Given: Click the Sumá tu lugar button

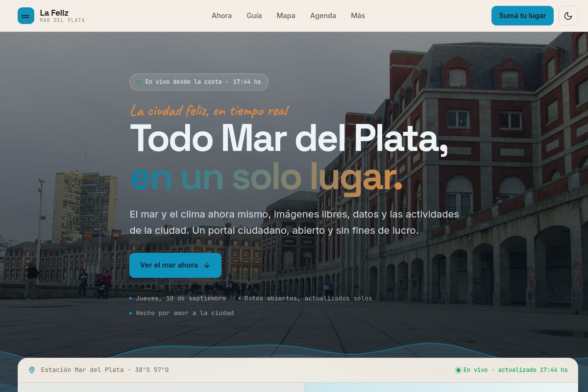Looking at the screenshot, I should pyautogui.click(x=522, y=16).
